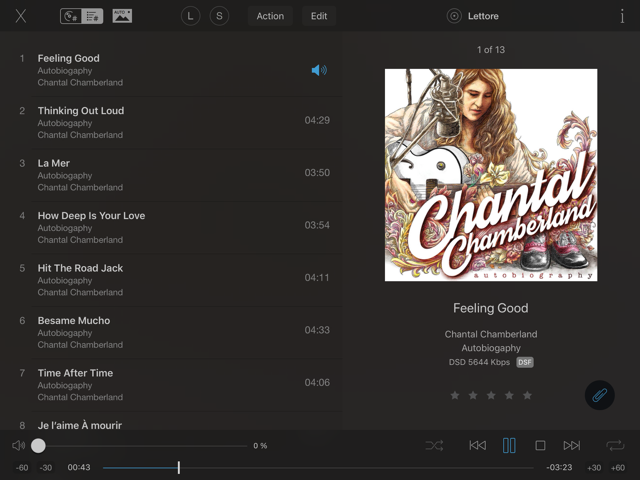Click the round paperclip attachment button
Viewport: 640px width, 480px height.
pyautogui.click(x=599, y=395)
